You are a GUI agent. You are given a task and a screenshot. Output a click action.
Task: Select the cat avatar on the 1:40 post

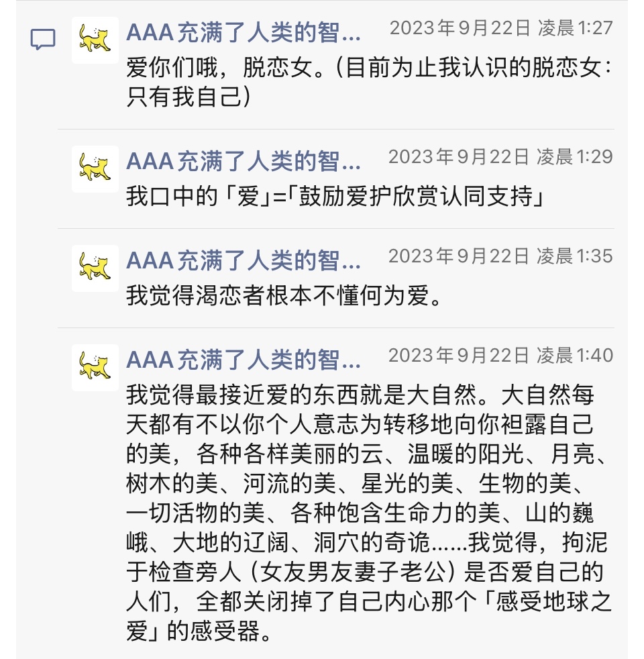pyautogui.click(x=95, y=367)
